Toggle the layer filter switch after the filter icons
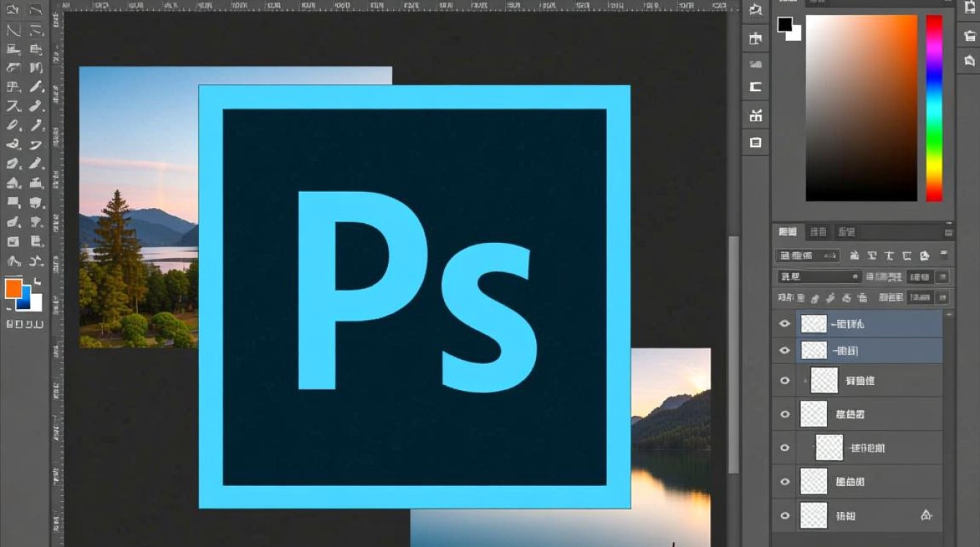This screenshot has height=547, width=980. (x=944, y=256)
